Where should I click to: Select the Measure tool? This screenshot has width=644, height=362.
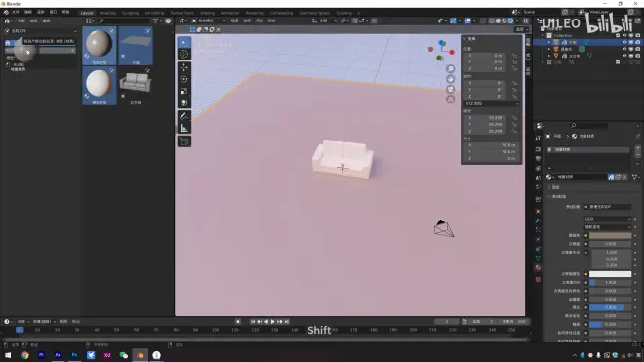pyautogui.click(x=184, y=128)
